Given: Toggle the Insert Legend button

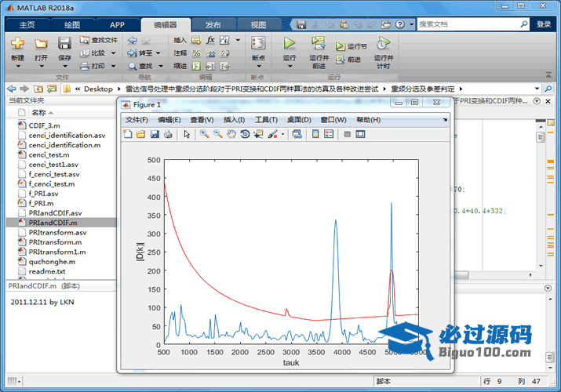Looking at the screenshot, I should point(328,134).
